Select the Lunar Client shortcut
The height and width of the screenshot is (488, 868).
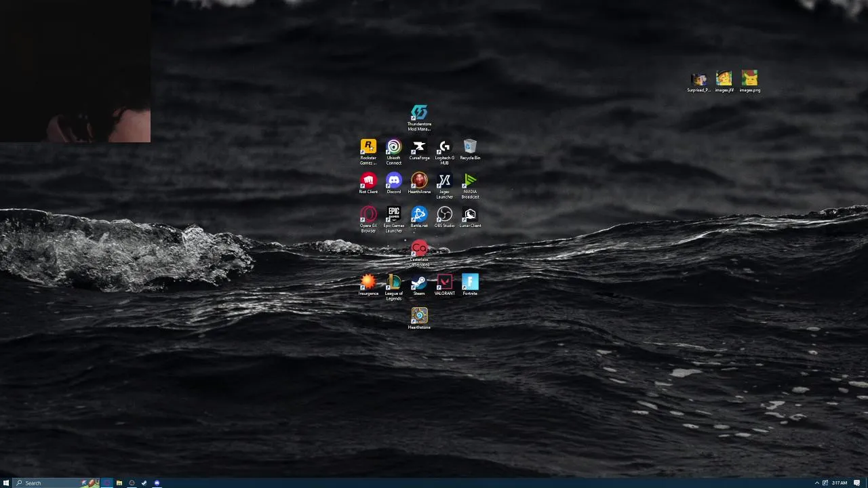click(470, 218)
